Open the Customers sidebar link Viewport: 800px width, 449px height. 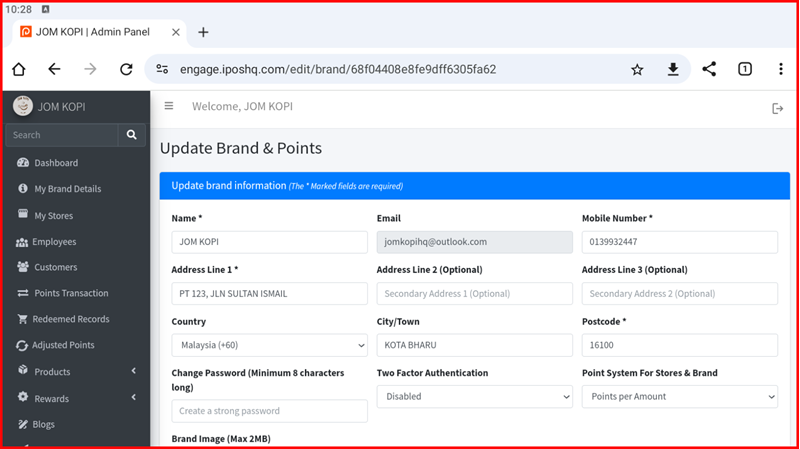pyautogui.click(x=56, y=267)
